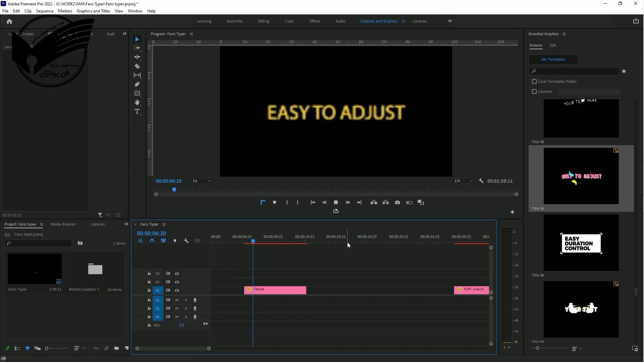Image resolution: width=644 pixels, height=362 pixels.
Task: Select the Pen tool
Action: 137,84
